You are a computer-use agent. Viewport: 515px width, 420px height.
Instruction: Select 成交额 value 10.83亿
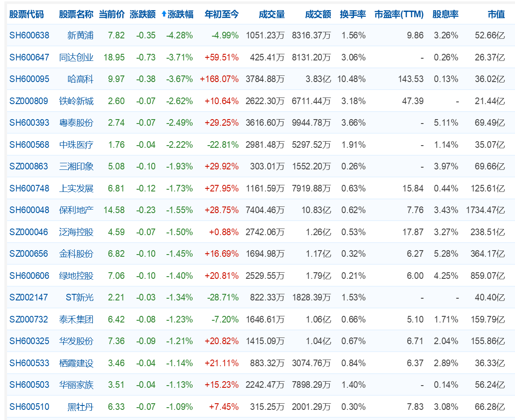[316, 210]
